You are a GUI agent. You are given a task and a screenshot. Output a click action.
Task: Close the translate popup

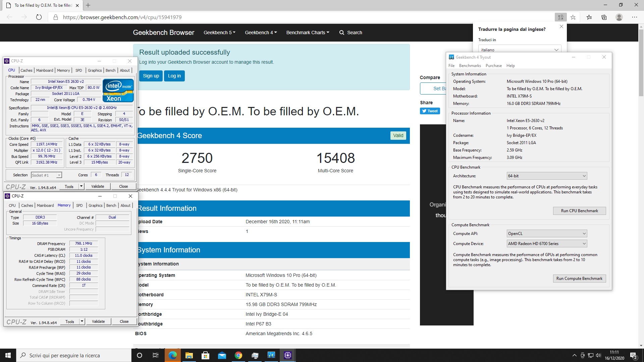click(x=561, y=26)
